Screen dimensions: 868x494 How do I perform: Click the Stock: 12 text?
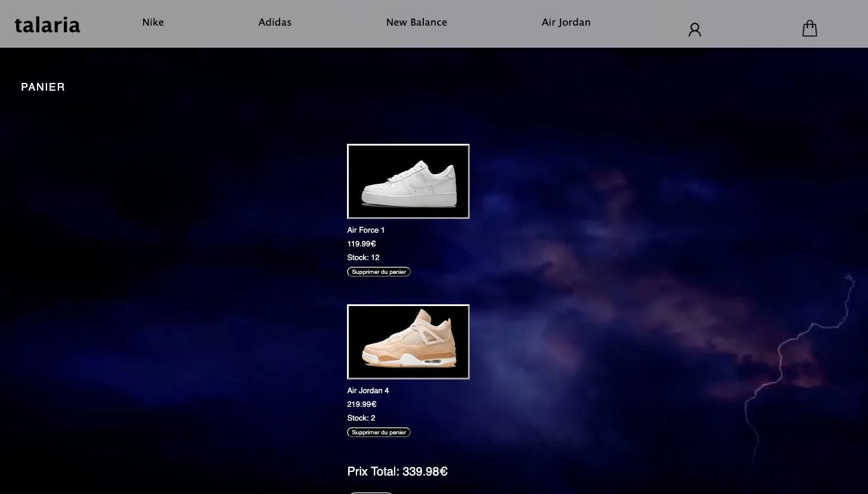tap(363, 258)
